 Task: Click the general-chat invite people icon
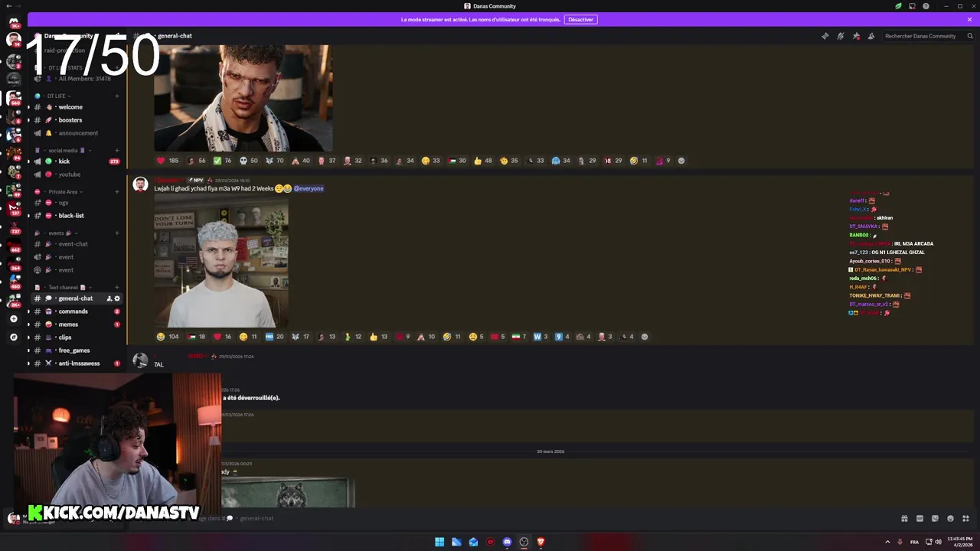[x=109, y=298]
